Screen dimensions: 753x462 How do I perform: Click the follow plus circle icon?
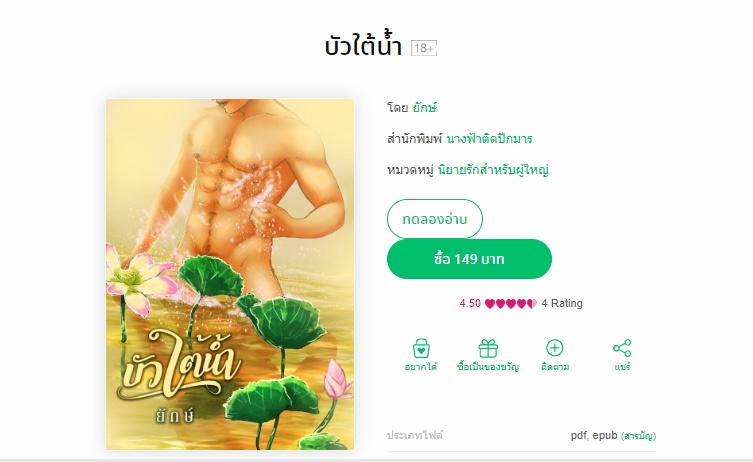(x=555, y=348)
